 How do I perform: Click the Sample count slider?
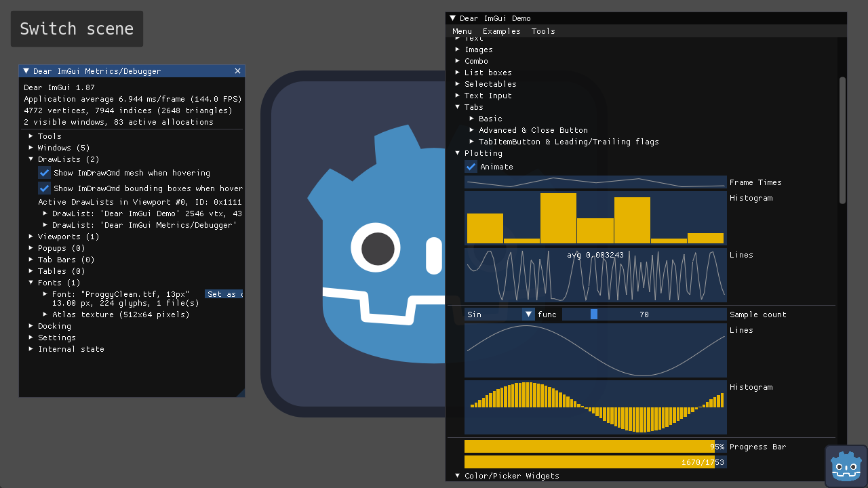tap(644, 314)
